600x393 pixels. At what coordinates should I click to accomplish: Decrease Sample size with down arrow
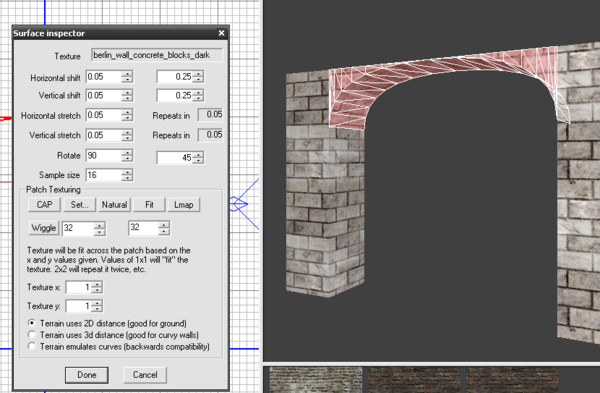point(127,178)
